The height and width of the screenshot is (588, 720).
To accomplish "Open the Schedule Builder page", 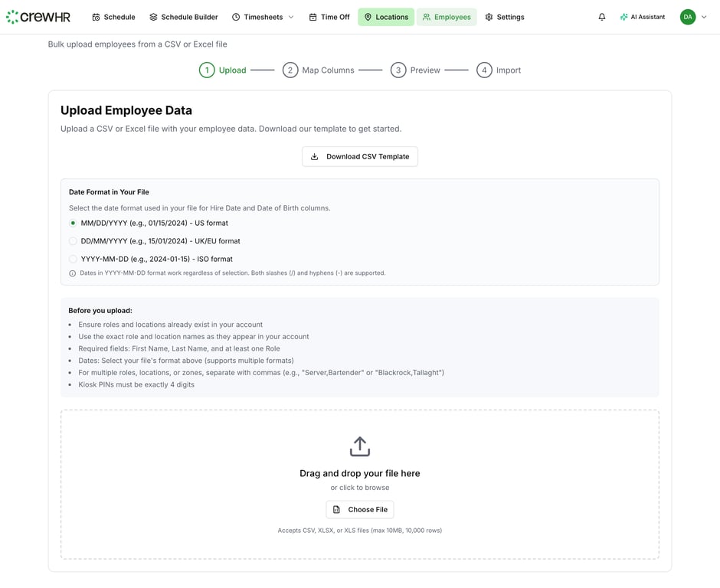I will coord(184,17).
